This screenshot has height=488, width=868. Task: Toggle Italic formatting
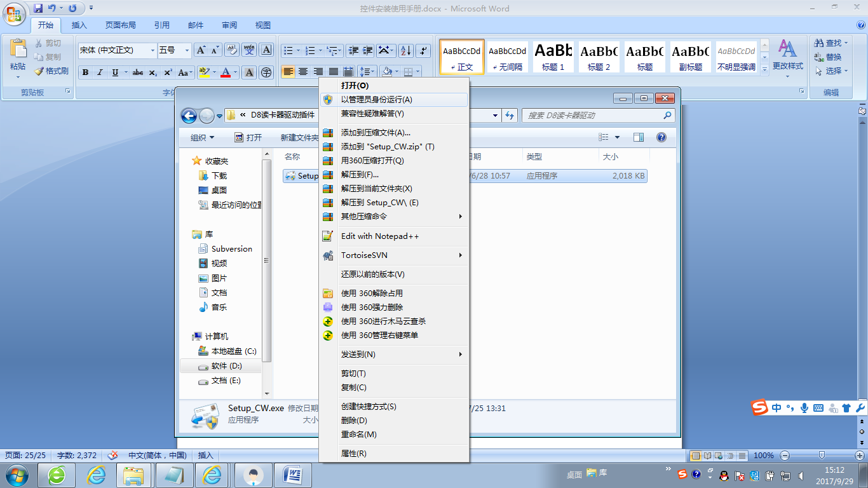tap(100, 72)
